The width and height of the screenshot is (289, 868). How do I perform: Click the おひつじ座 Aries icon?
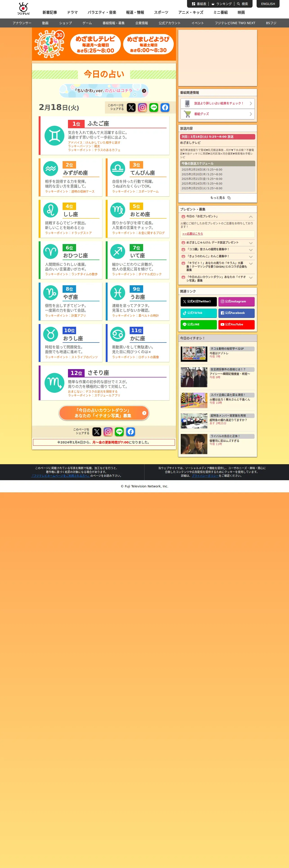[x=51, y=251]
